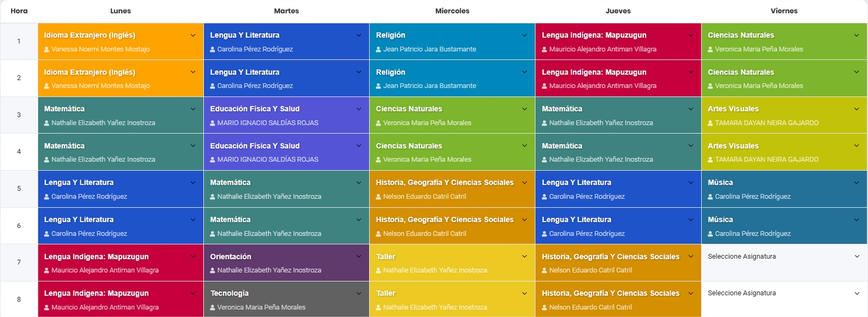Expand chevron on Viernes hour 1 Ciencias Naturales

point(856,36)
